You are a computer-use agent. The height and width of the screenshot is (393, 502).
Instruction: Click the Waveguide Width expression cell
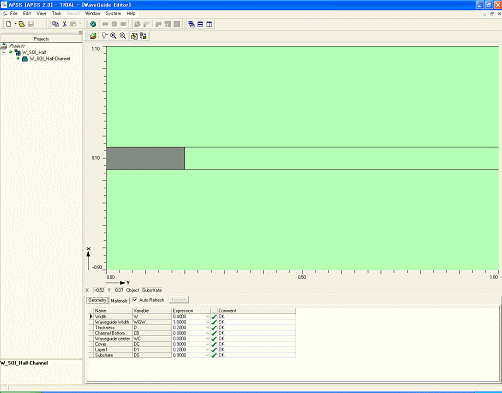click(191, 322)
